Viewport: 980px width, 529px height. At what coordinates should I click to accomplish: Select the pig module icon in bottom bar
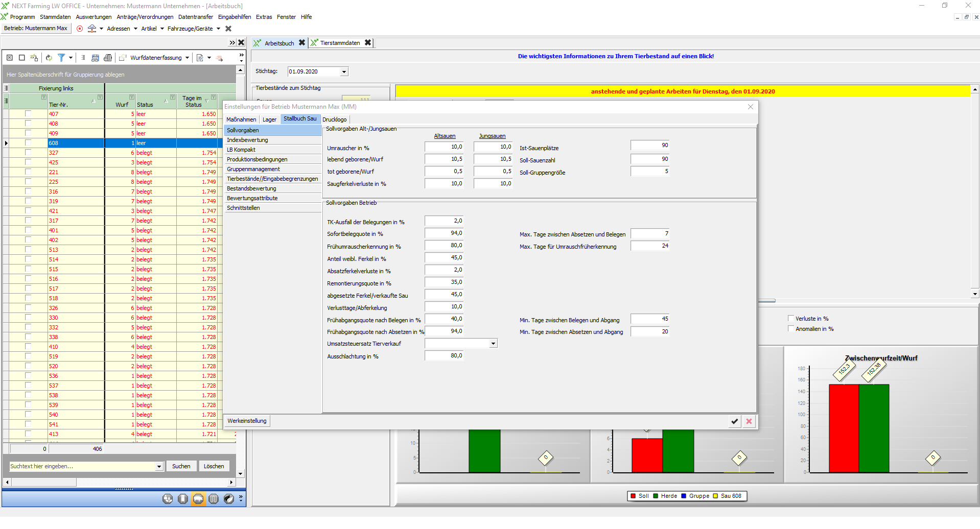click(x=198, y=499)
